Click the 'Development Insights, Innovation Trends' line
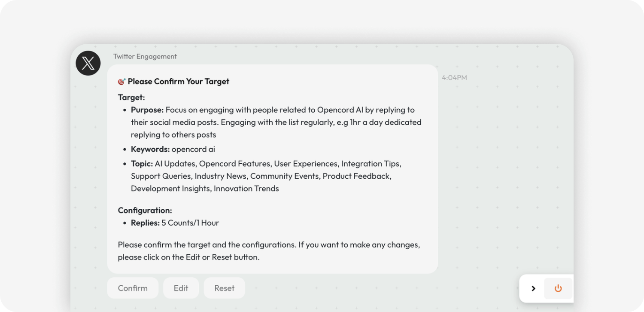 pos(205,189)
